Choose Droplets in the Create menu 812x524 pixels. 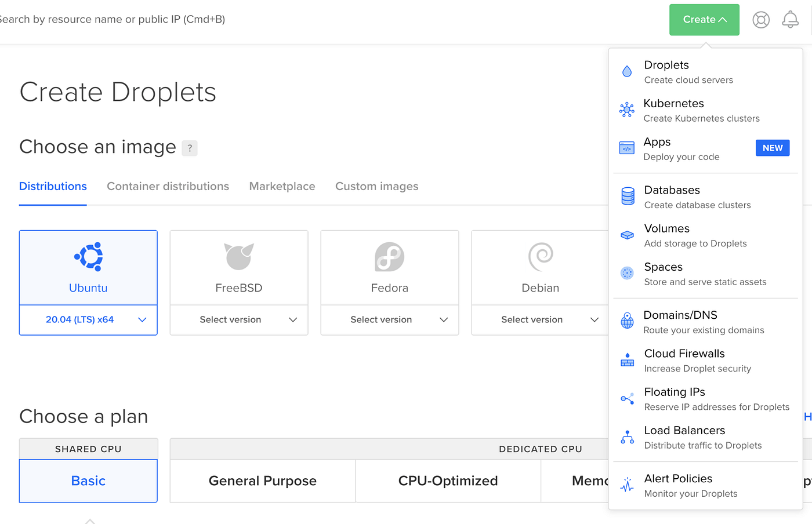point(705,72)
